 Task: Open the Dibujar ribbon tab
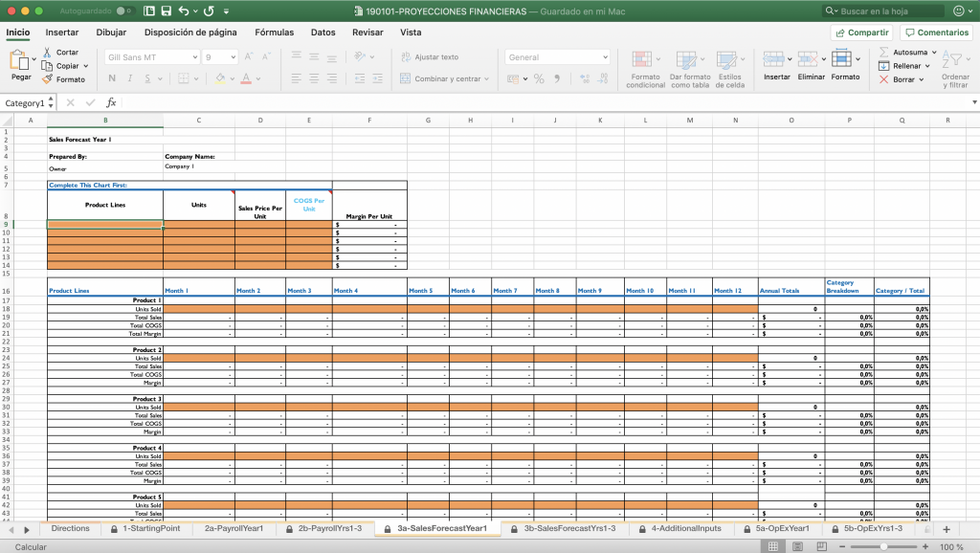tap(111, 33)
